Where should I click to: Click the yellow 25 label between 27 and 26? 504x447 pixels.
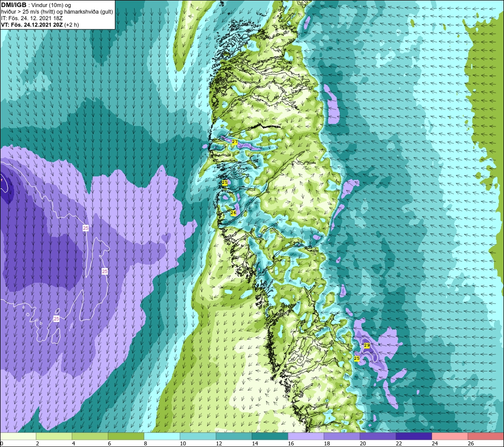tap(225, 182)
